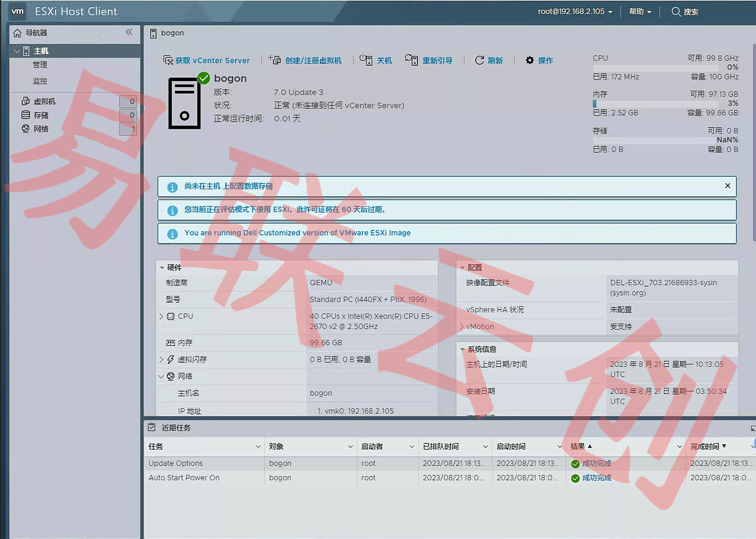Click Get vCenter Server (获取 vCenter Server)

pyautogui.click(x=213, y=60)
